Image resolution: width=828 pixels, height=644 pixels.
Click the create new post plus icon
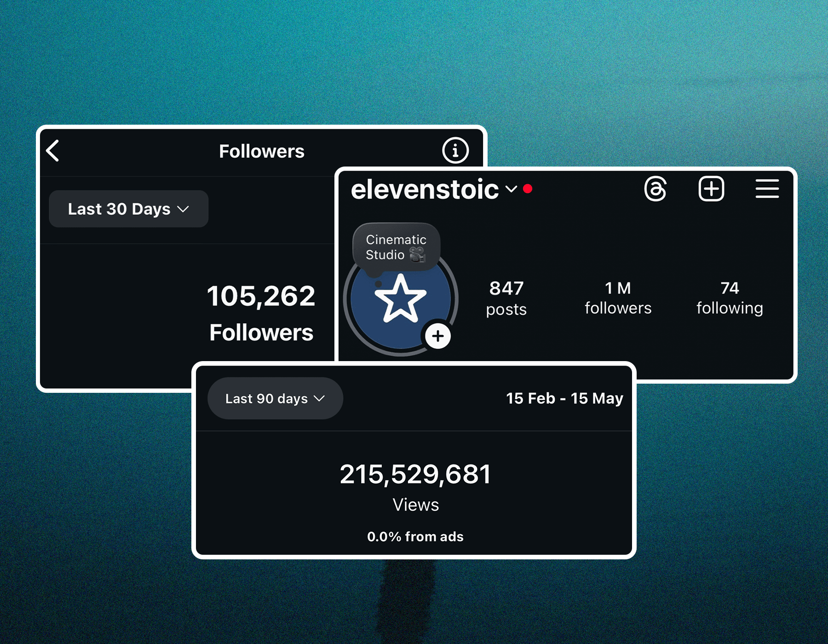pos(711,189)
